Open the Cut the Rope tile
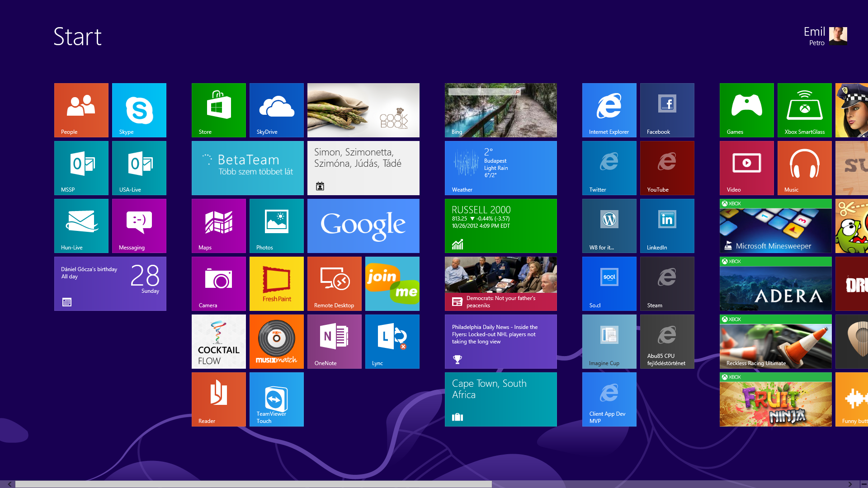This screenshot has width=868, height=488. tap(852, 226)
